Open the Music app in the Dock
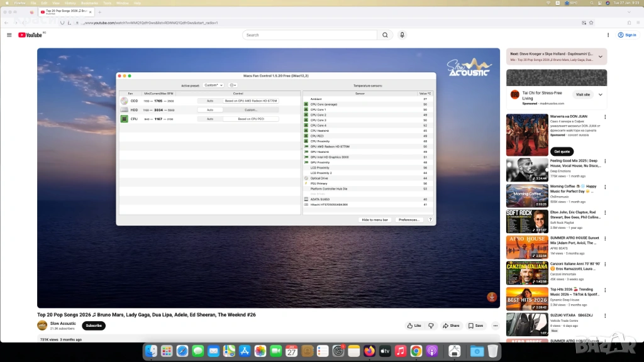The height and width of the screenshot is (362, 644). (x=401, y=351)
